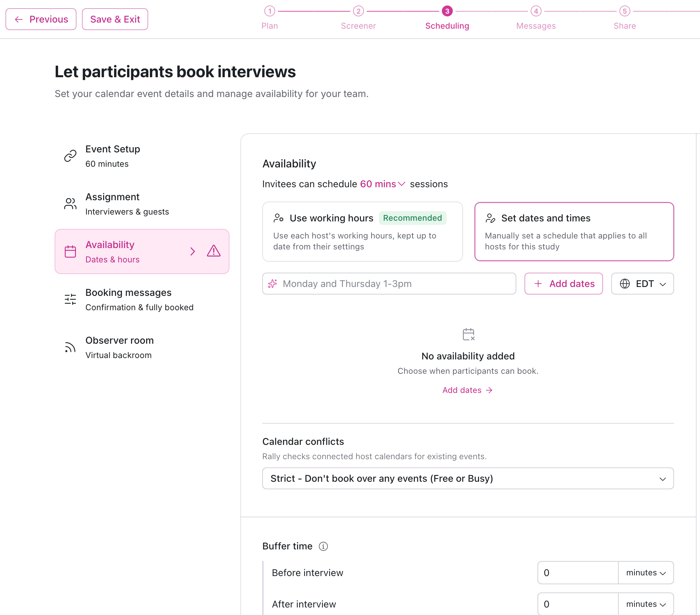This screenshot has height=615, width=700.
Task: Open the Observer room section
Action: 142,347
